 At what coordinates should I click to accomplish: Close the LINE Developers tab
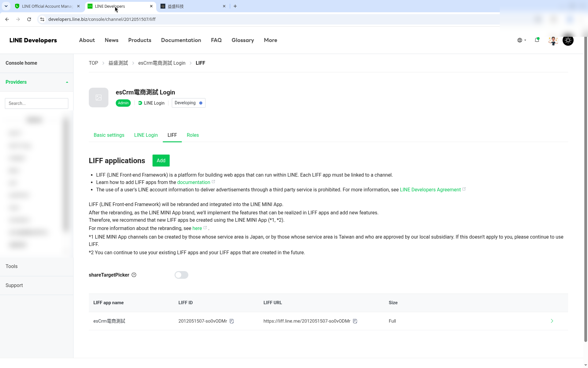(x=151, y=6)
